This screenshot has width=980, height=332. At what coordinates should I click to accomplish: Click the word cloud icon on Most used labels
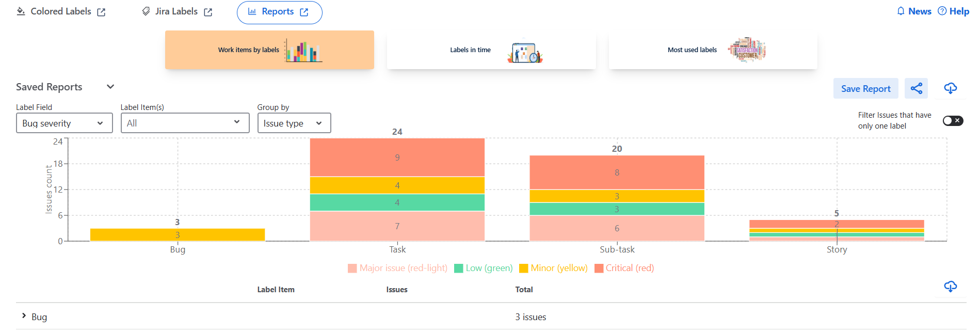coord(747,50)
